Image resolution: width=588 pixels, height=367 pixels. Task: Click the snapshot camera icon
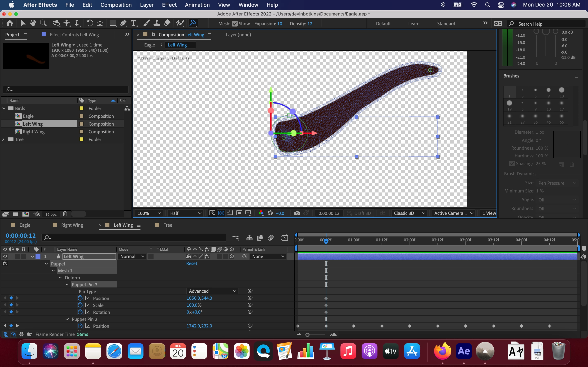[x=297, y=213]
